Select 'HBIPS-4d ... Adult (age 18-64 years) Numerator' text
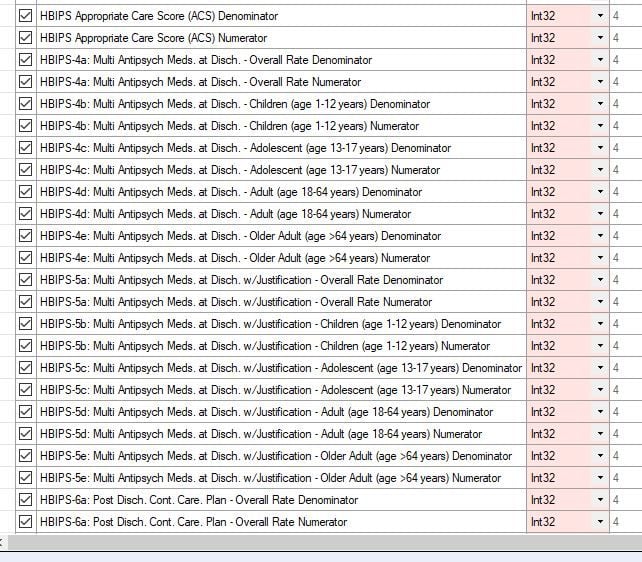 (x=226, y=214)
